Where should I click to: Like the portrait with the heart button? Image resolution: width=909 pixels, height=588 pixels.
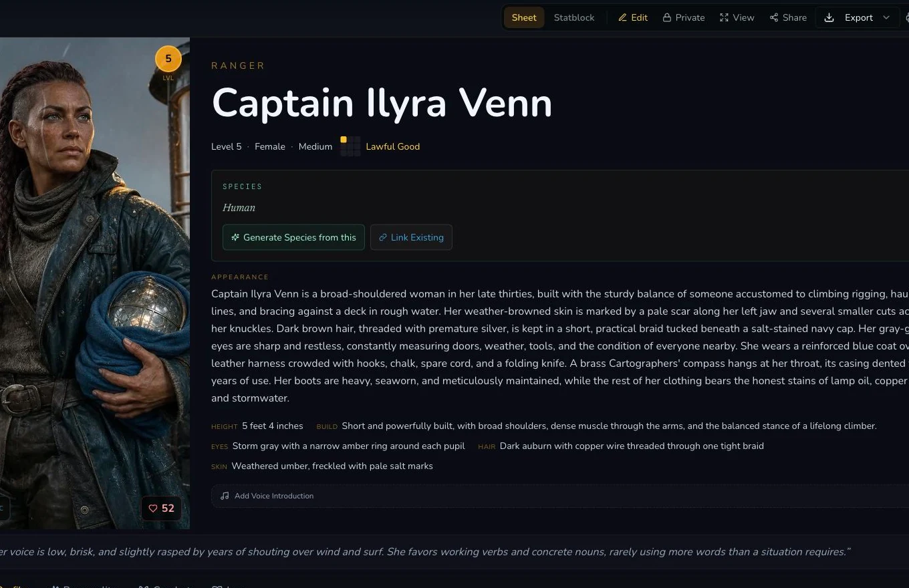161,508
